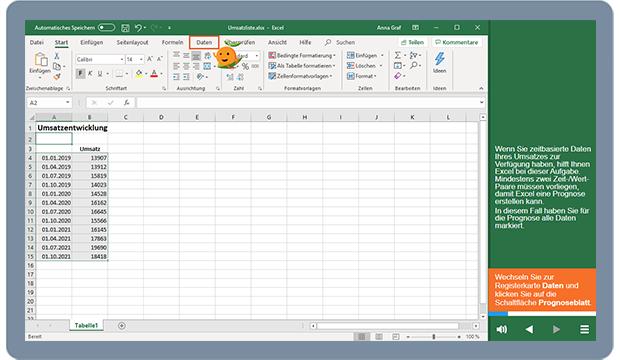
Task: Click the red font color icon
Action: point(154,74)
